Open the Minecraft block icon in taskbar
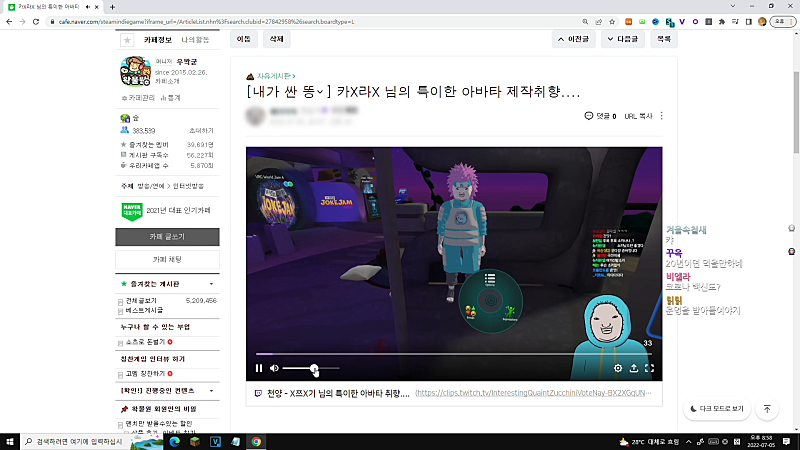This screenshot has height=450, width=800. pos(195,441)
